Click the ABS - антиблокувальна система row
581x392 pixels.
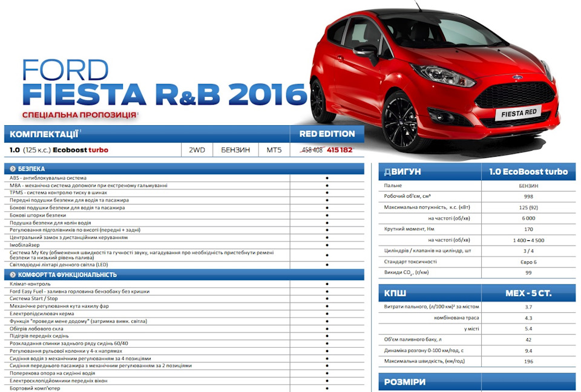click(184, 178)
